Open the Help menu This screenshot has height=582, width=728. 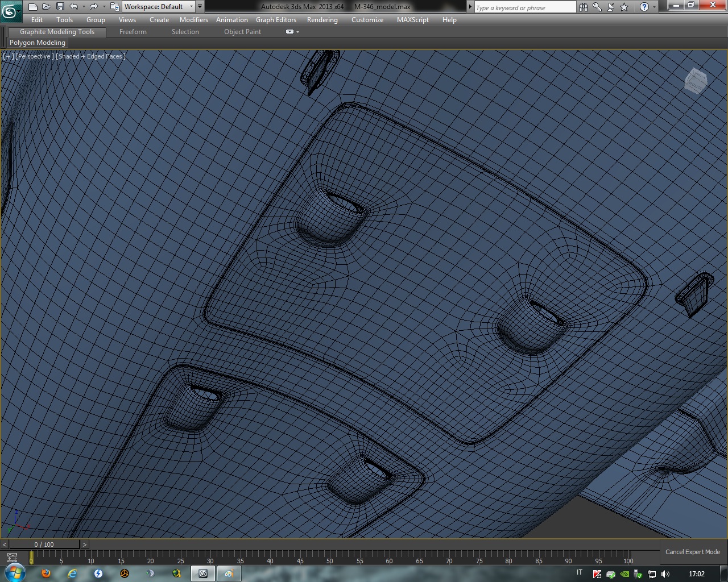[449, 20]
